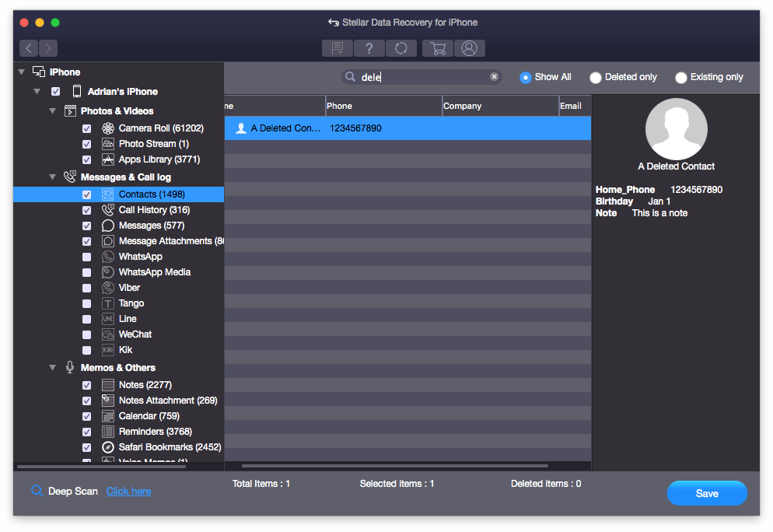Click the Photo Stream icon

tap(108, 144)
